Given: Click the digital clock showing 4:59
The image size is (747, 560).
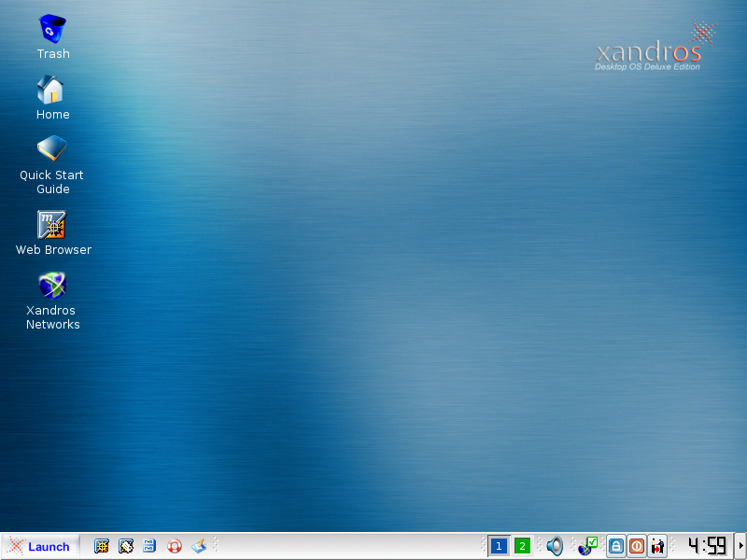Looking at the screenshot, I should coord(706,546).
